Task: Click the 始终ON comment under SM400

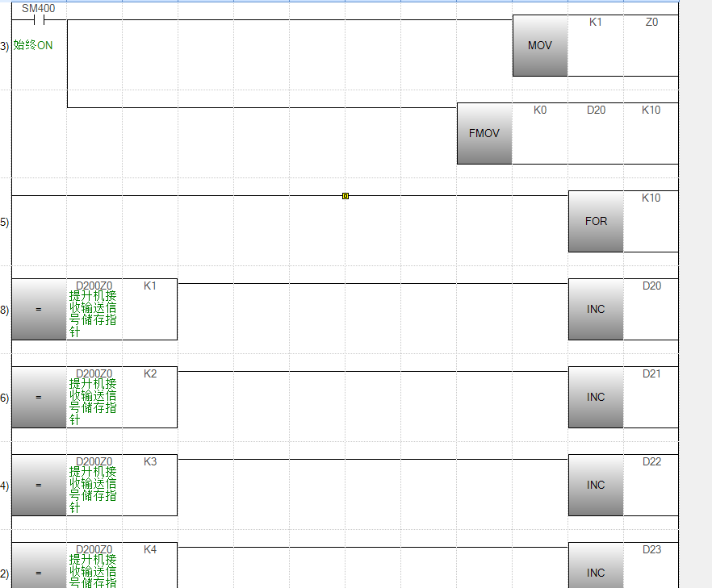Action: click(x=33, y=45)
